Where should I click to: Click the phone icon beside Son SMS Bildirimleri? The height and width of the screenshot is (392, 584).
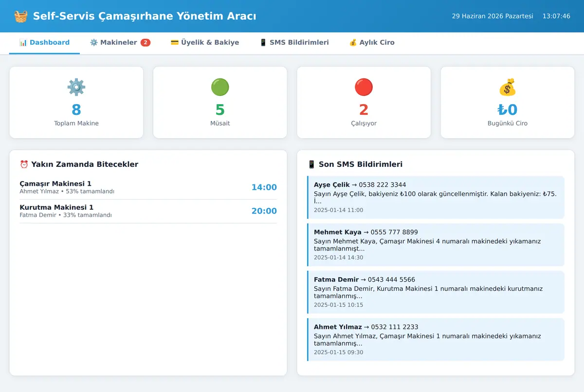[x=312, y=164]
